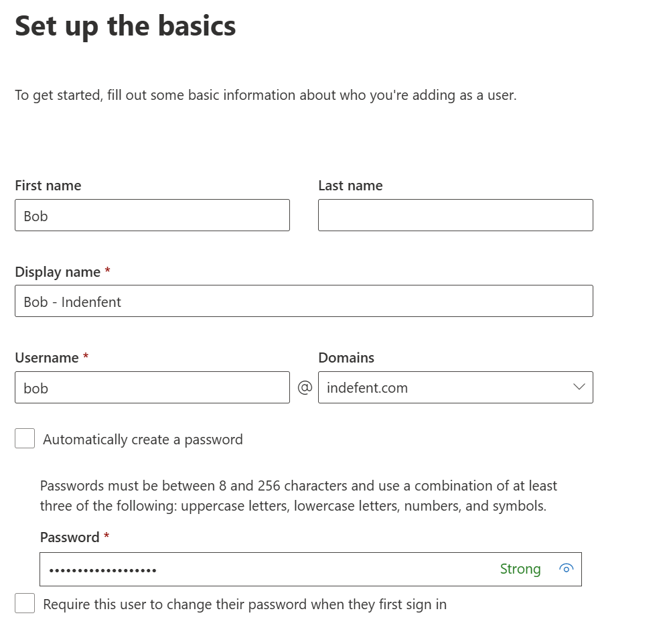Reveal the password with the eye icon
Image resolution: width=667 pixels, height=644 pixels.
[x=566, y=569]
